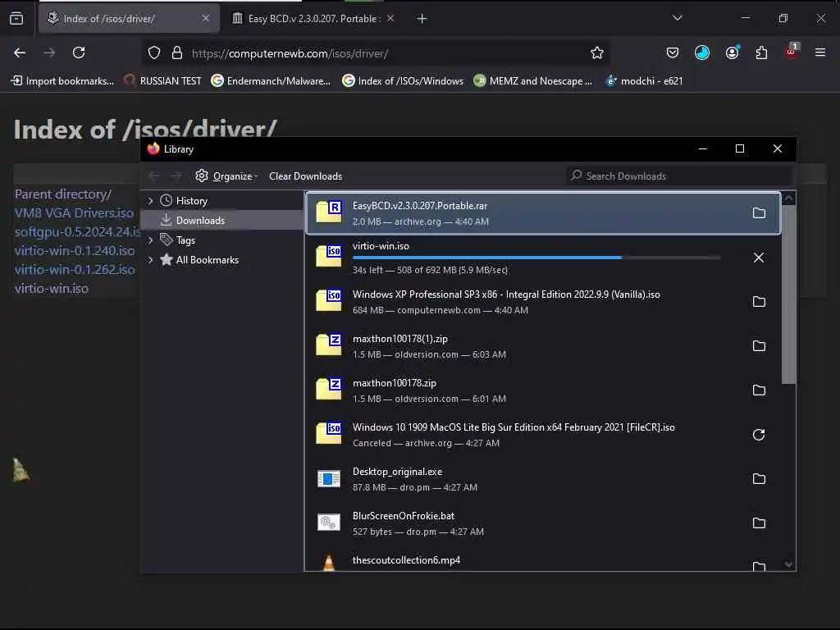Screen dimensions: 840x630
Task: Open the Index of /ISOs/Windows bookmark
Action: coord(403,81)
